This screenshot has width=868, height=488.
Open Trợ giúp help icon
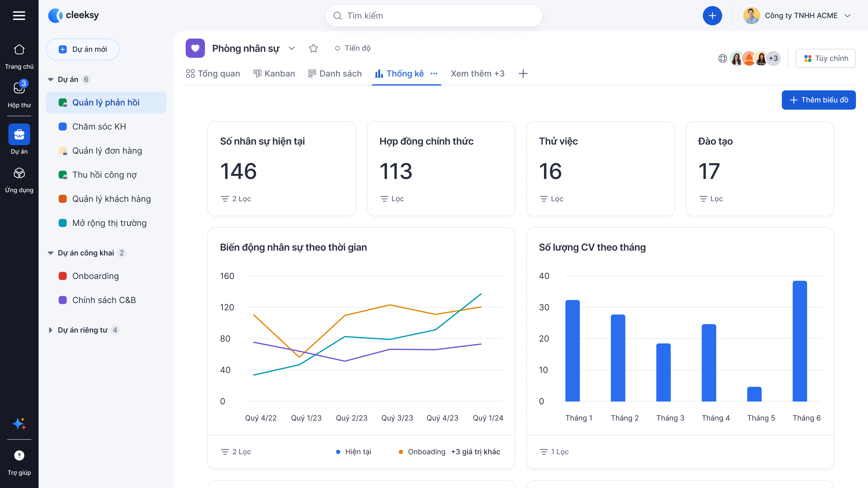pyautogui.click(x=19, y=455)
